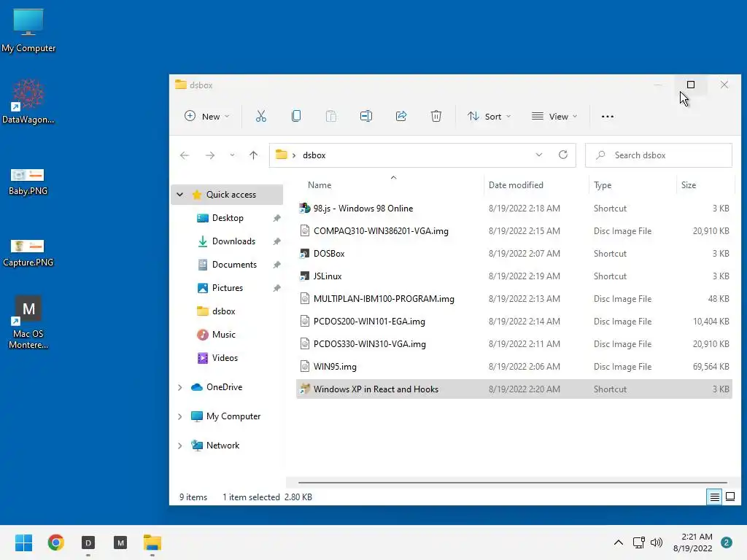Image resolution: width=747 pixels, height=560 pixels.
Task: Select the JSLinux shortcut file
Action: pyautogui.click(x=514, y=276)
